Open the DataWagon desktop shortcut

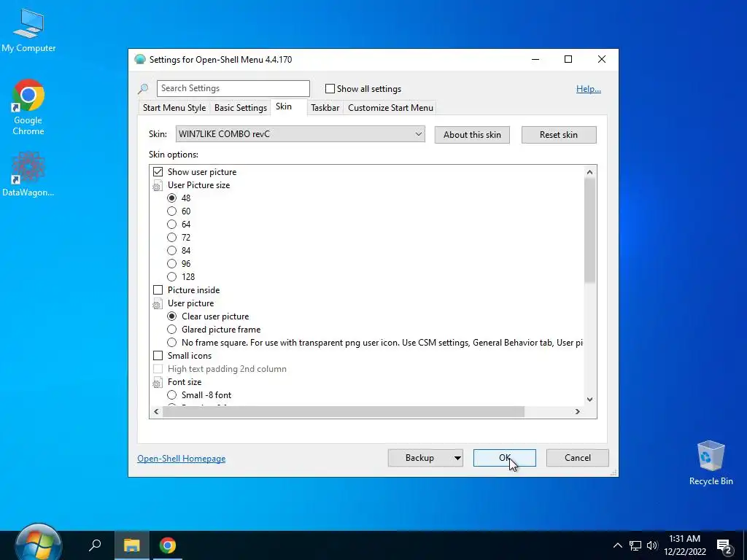[x=28, y=174]
